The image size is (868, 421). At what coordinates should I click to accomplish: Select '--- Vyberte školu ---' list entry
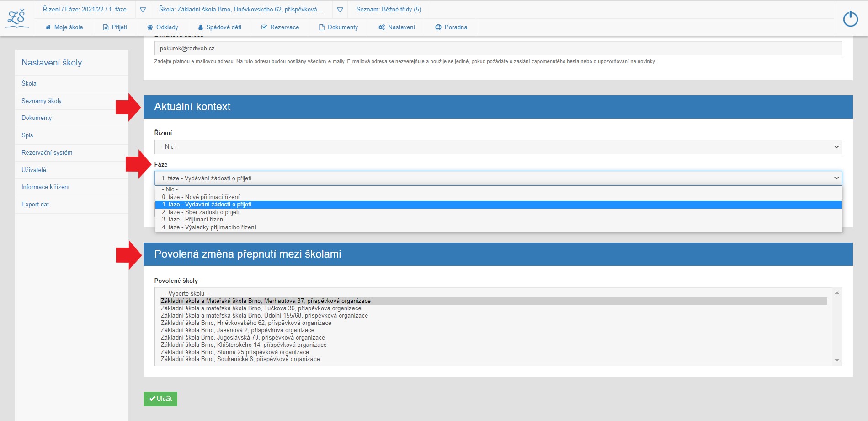click(x=494, y=294)
